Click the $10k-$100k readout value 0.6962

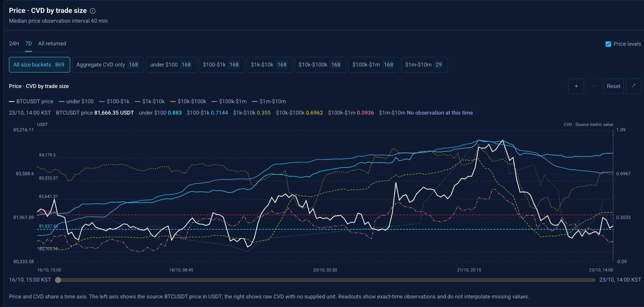[x=314, y=113]
